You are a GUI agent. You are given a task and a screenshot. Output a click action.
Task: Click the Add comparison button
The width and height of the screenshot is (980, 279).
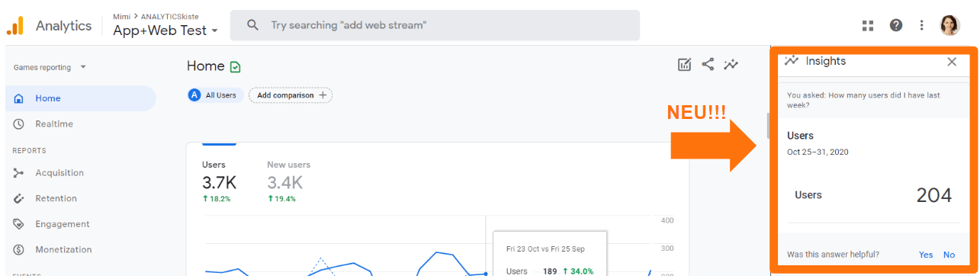pyautogui.click(x=291, y=95)
